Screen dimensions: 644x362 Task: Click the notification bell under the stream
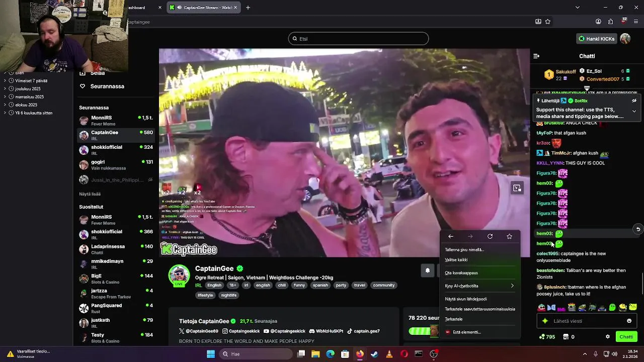coord(427,270)
